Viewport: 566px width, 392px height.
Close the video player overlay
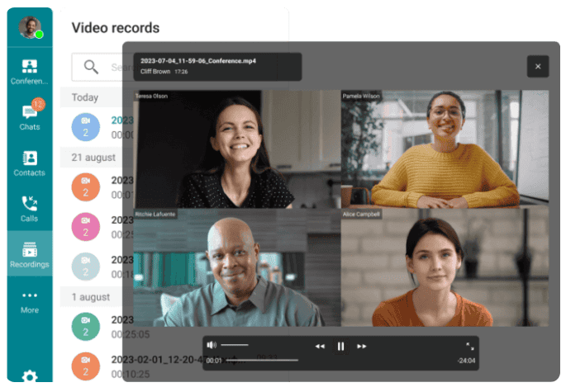click(x=538, y=67)
